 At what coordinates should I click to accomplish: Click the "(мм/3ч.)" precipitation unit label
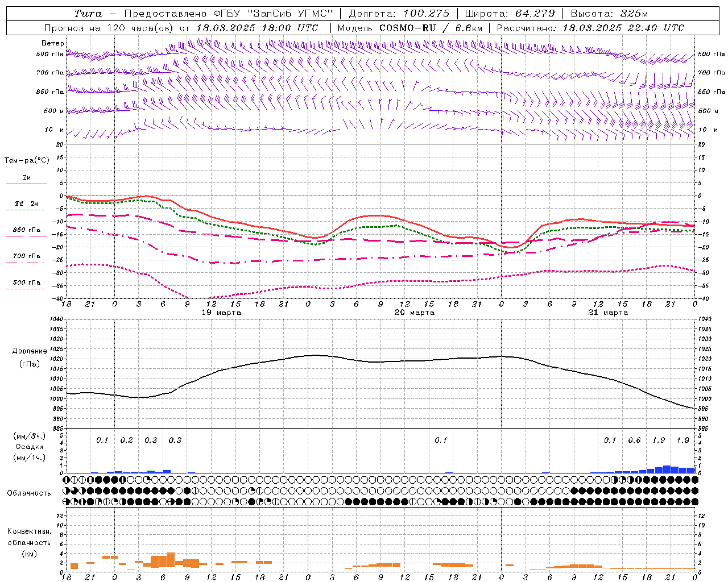pyautogui.click(x=30, y=436)
